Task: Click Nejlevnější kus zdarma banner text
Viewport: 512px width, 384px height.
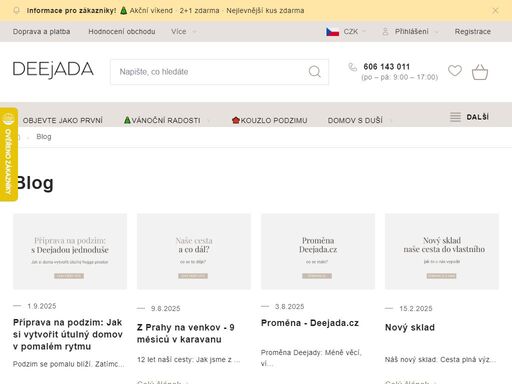Action: click(265, 11)
